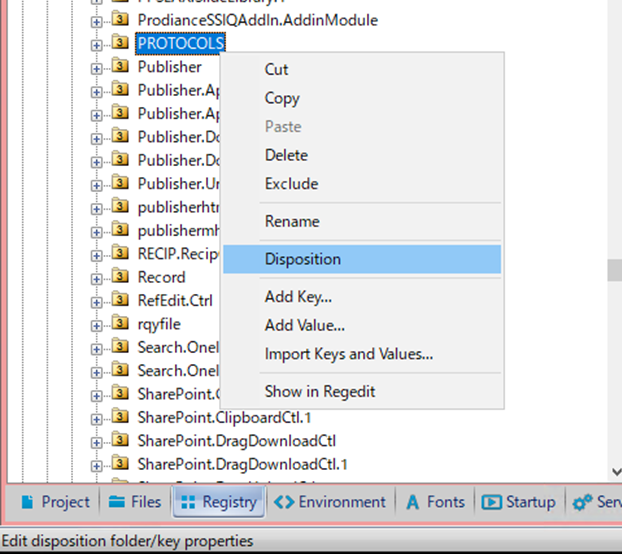
Task: Switch to the Startup tab
Action: point(518,502)
